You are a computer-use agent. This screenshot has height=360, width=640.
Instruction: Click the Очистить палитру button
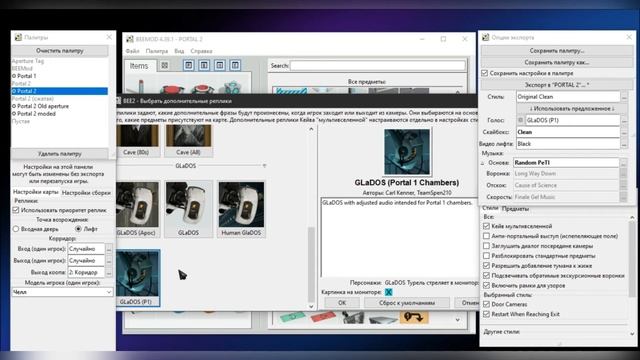tap(60, 51)
